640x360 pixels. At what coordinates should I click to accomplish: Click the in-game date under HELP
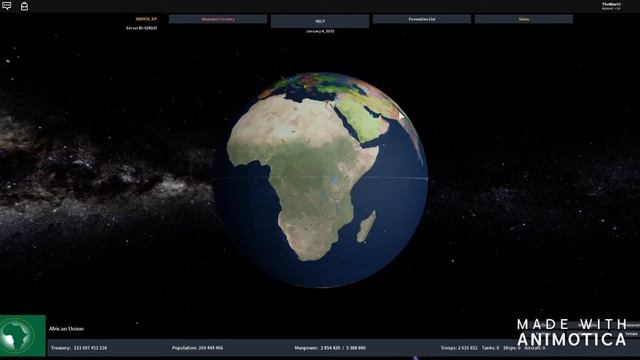click(x=320, y=31)
